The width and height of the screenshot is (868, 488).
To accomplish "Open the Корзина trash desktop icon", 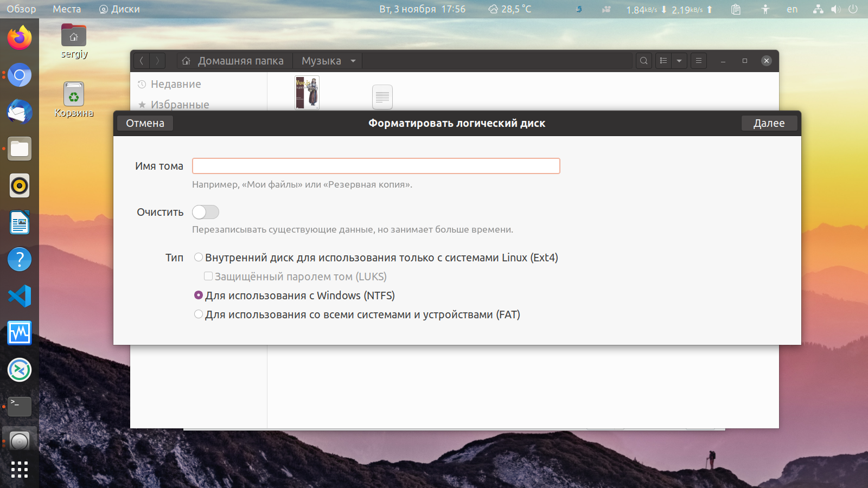I will 74,100.
